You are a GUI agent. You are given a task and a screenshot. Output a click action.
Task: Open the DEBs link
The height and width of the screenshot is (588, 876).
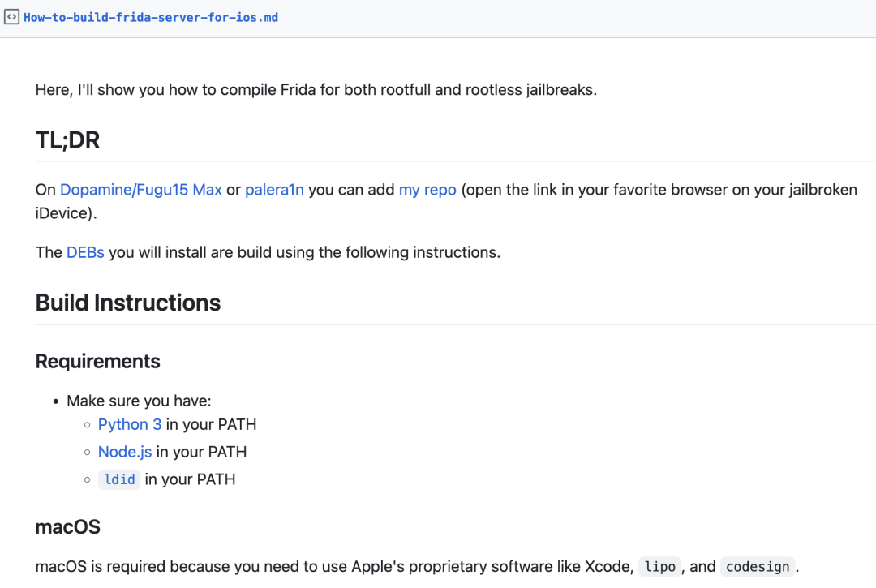point(85,252)
